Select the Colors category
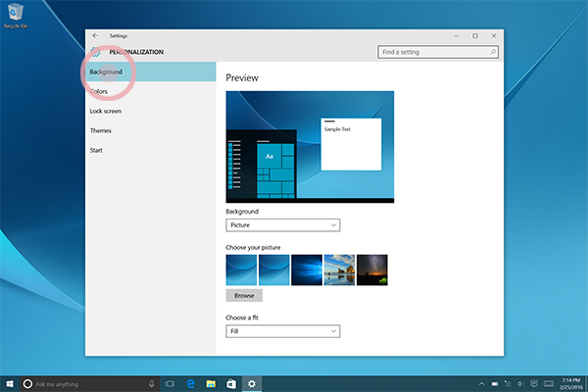This screenshot has width=588, height=392. [x=150, y=91]
